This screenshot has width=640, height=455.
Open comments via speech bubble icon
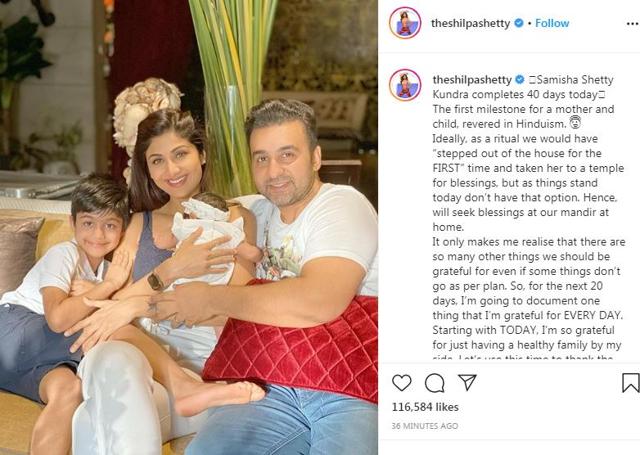coord(435,383)
